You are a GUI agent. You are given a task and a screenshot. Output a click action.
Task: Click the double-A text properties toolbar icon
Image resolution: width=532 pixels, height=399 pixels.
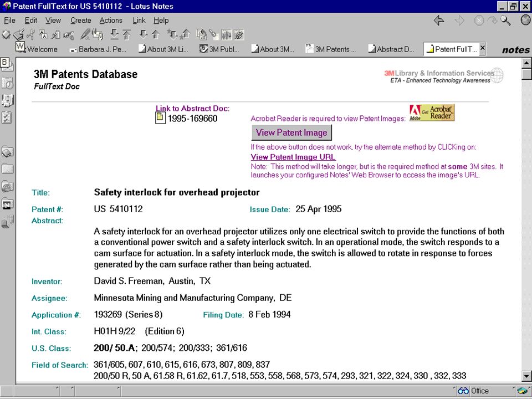43,34
